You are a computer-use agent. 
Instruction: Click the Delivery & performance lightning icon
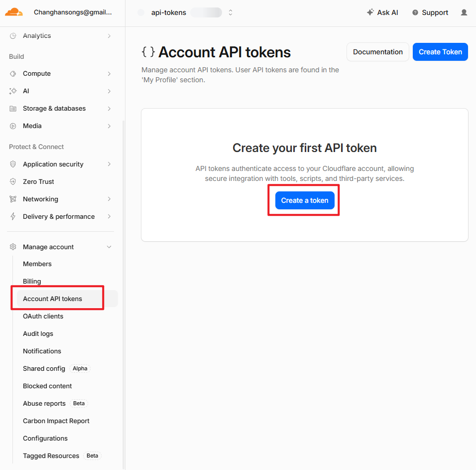point(13,217)
